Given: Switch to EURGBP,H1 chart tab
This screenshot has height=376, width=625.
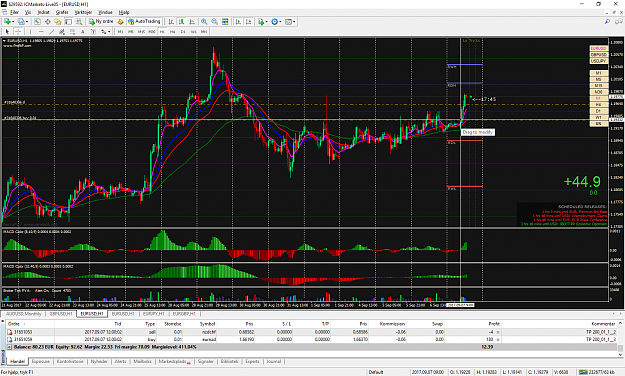Looking at the screenshot, I should [184, 314].
